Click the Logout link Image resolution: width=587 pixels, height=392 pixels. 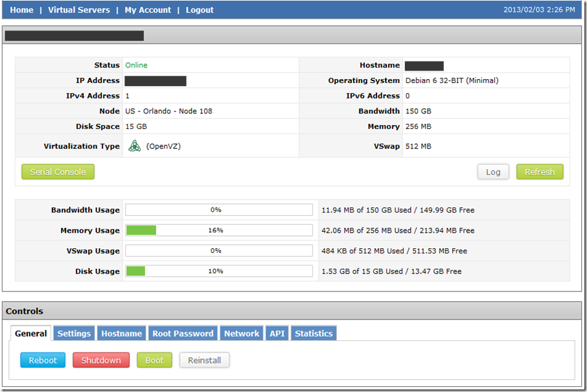point(200,10)
